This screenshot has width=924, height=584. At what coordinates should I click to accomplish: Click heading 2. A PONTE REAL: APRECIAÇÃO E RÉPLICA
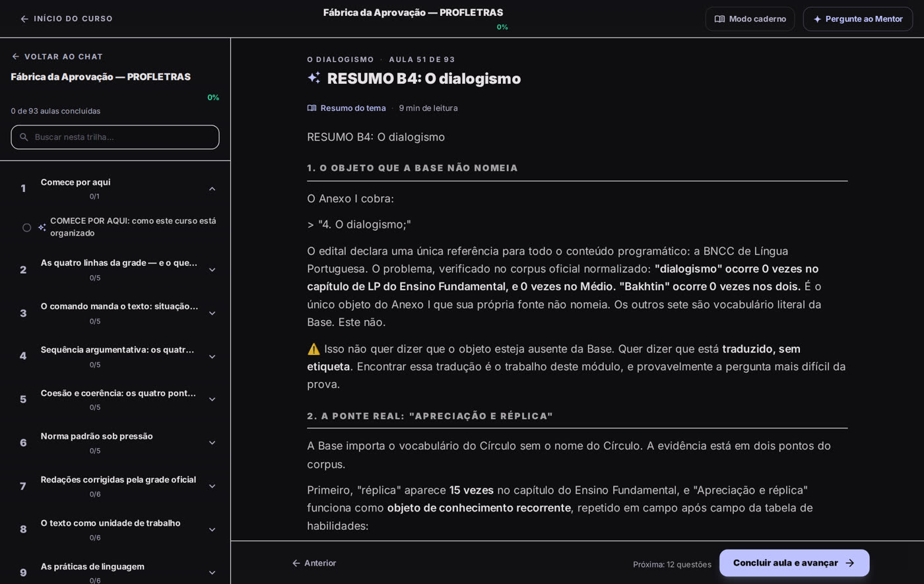[430, 416]
